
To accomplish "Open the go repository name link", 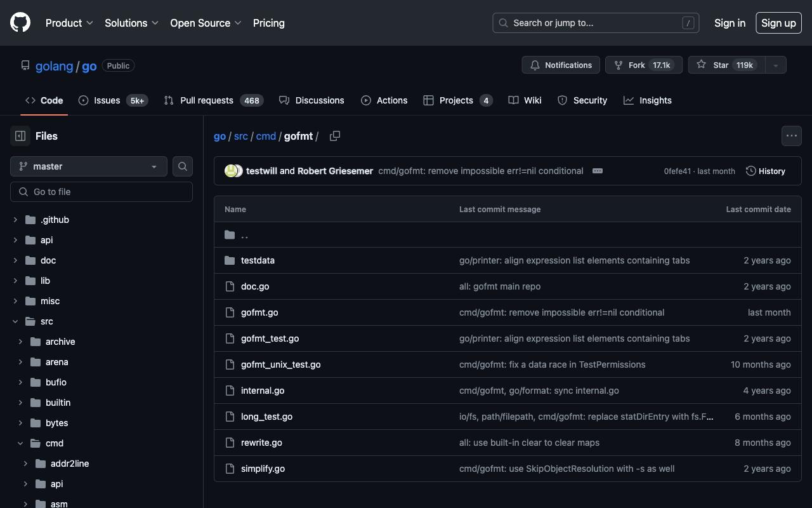I will pyautogui.click(x=89, y=65).
